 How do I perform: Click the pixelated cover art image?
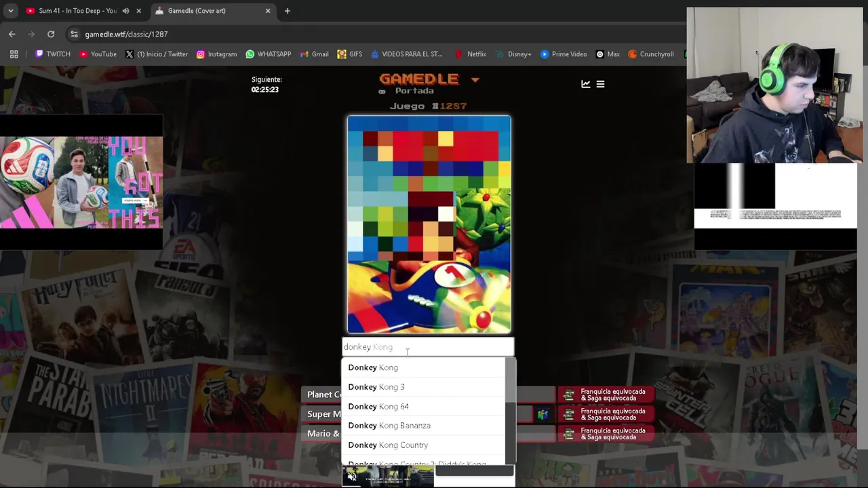(429, 224)
